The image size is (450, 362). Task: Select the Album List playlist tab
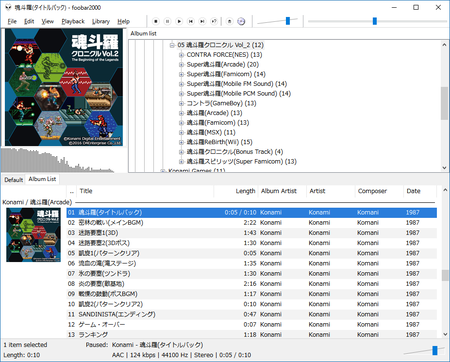pyautogui.click(x=42, y=179)
